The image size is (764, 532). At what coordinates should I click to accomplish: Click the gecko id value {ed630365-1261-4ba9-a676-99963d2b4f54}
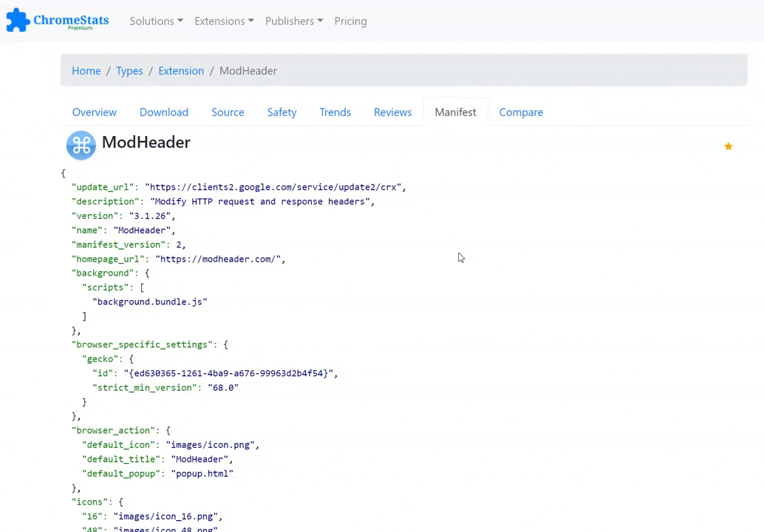[228, 374]
